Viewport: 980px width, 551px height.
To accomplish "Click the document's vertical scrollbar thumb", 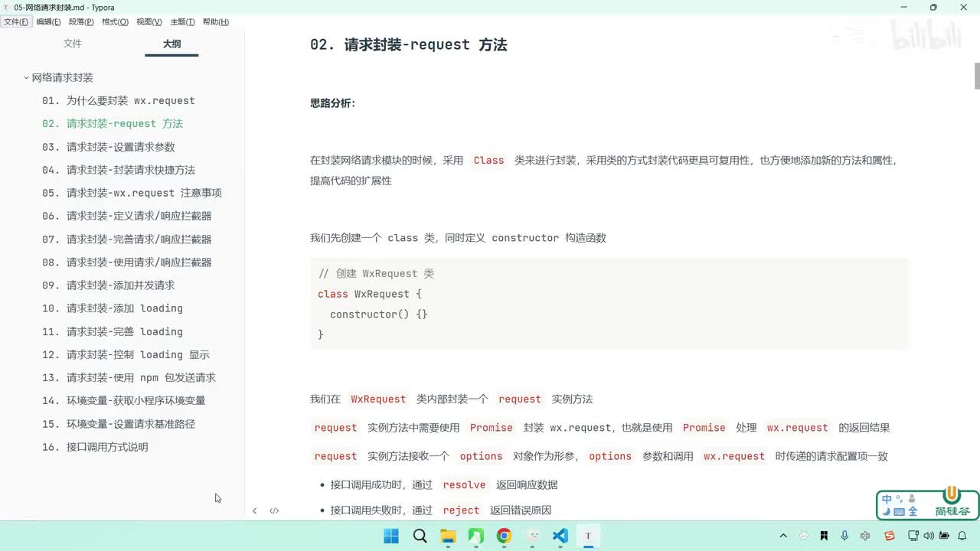I will pyautogui.click(x=977, y=77).
